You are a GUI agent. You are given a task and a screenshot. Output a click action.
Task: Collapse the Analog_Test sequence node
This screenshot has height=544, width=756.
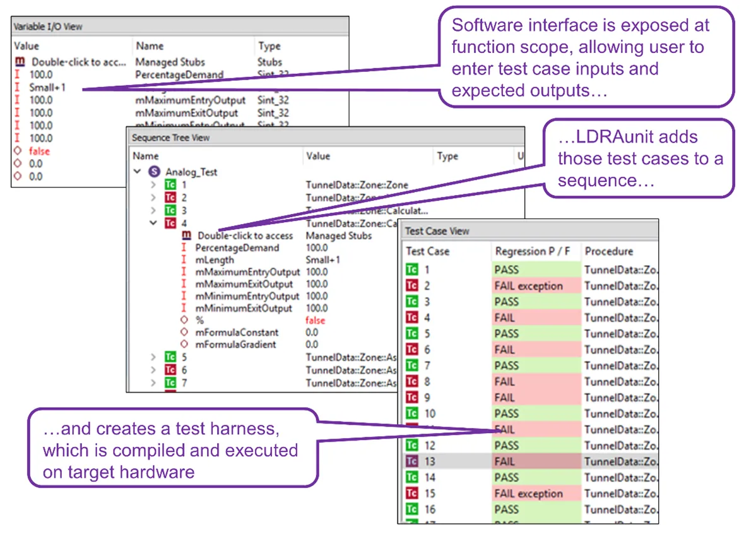click(x=138, y=171)
